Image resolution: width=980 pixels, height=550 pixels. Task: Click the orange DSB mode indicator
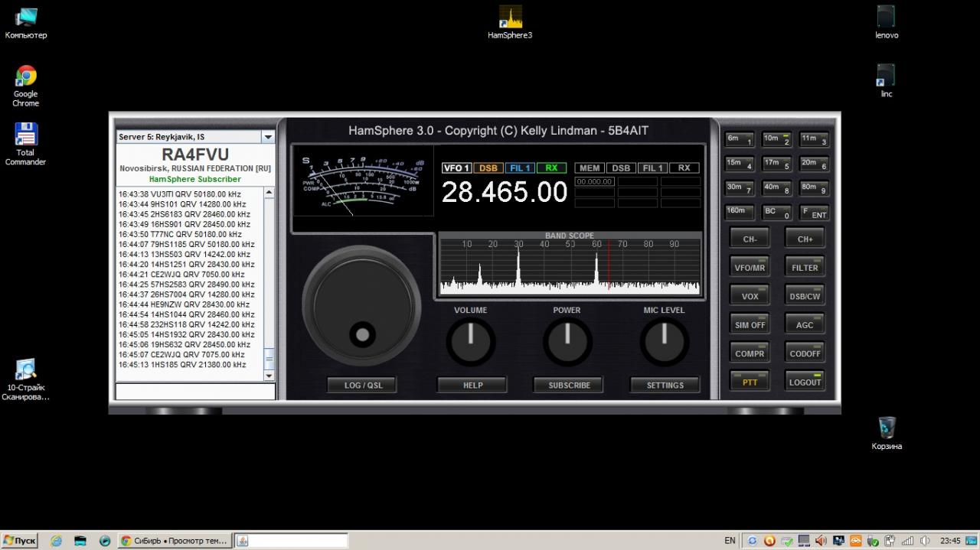coord(488,168)
